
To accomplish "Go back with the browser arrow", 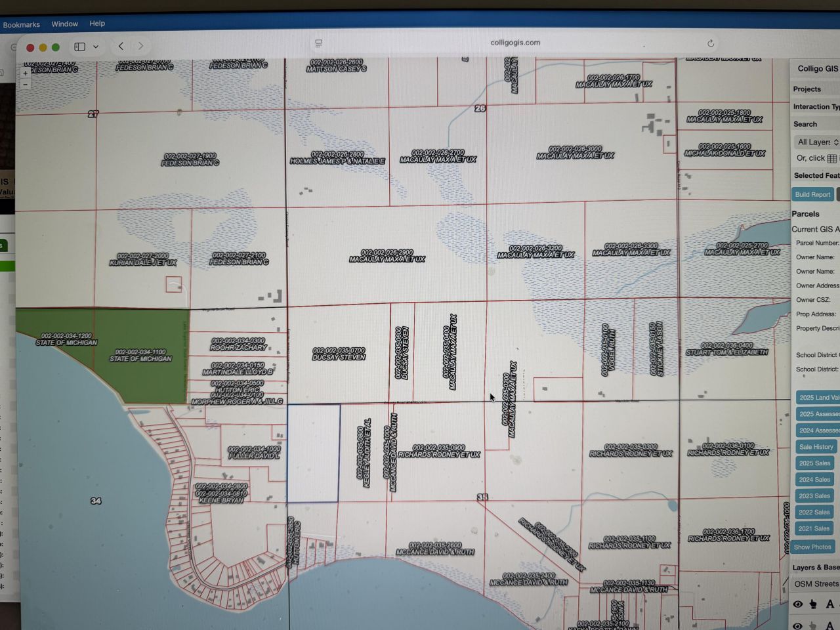I will click(121, 46).
